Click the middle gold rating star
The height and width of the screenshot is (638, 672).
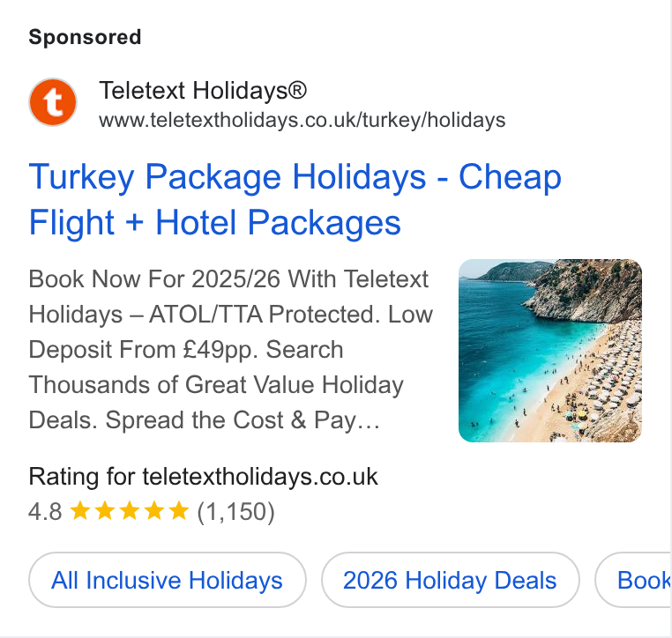click(x=130, y=510)
